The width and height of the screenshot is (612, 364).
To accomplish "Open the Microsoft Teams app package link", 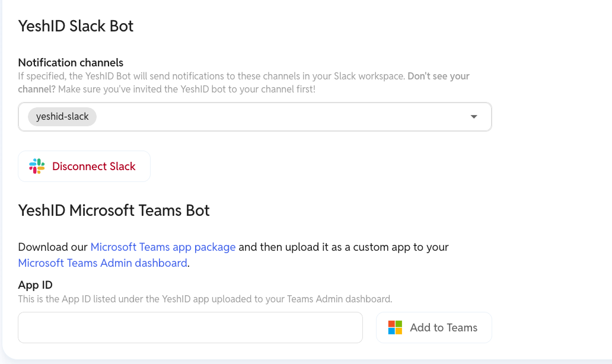I will [162, 247].
